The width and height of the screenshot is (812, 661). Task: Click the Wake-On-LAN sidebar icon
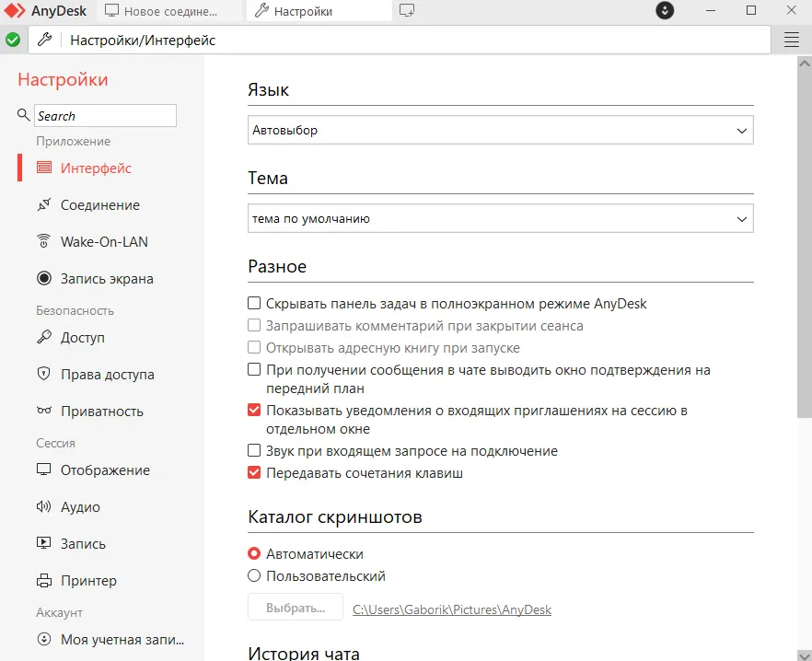pyautogui.click(x=43, y=242)
